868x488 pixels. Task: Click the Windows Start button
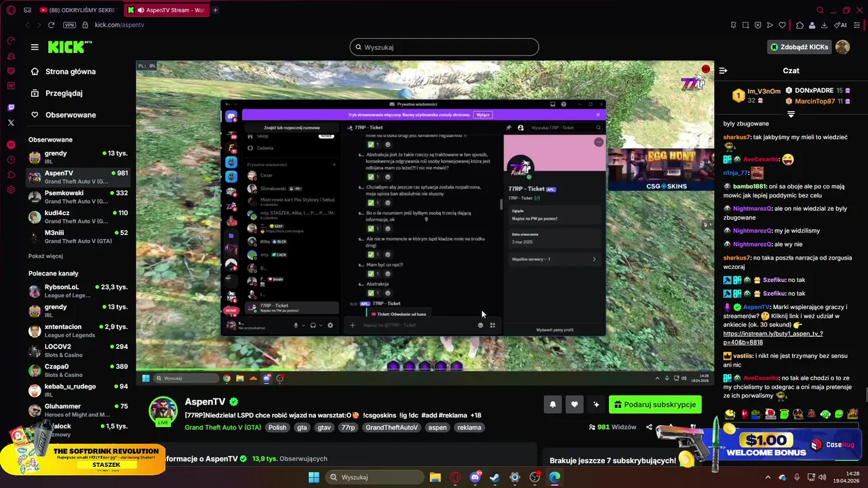click(x=314, y=477)
